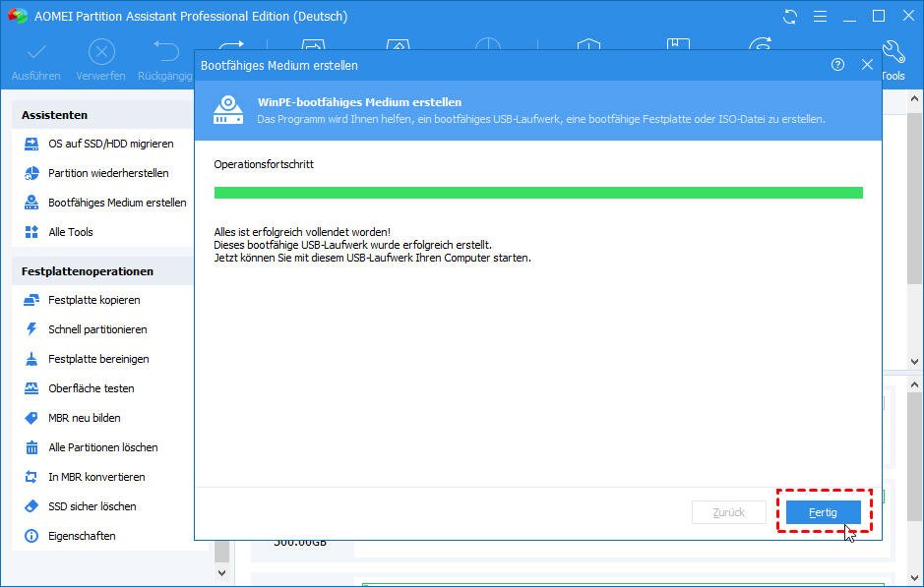The image size is (924, 587).
Task: Click the 'Operationsfortschritt' label
Action: coord(264,164)
